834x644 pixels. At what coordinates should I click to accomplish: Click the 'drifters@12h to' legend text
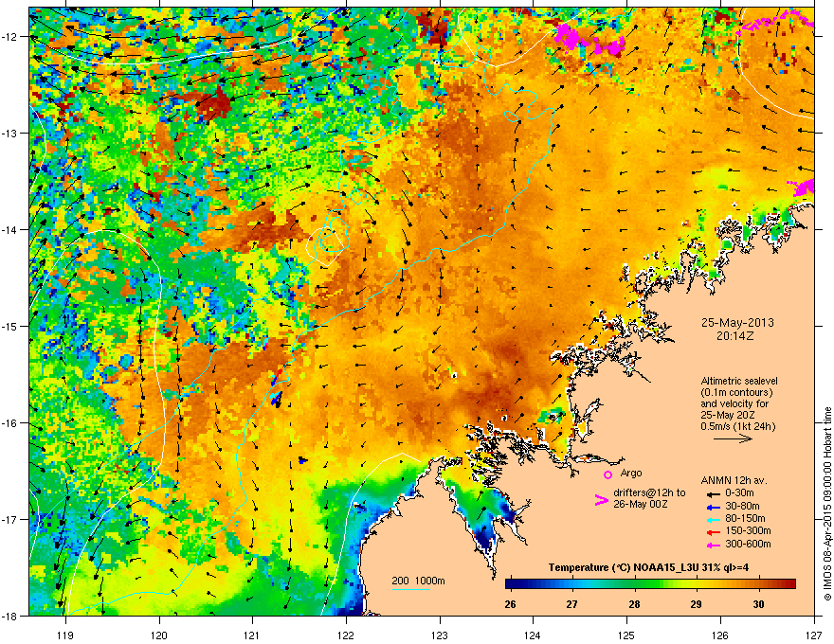(x=649, y=493)
